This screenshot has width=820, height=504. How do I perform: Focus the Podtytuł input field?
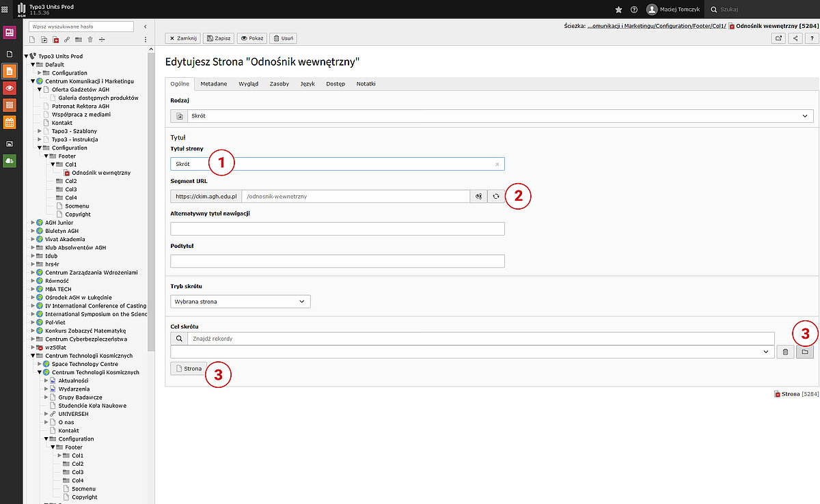tap(338, 261)
